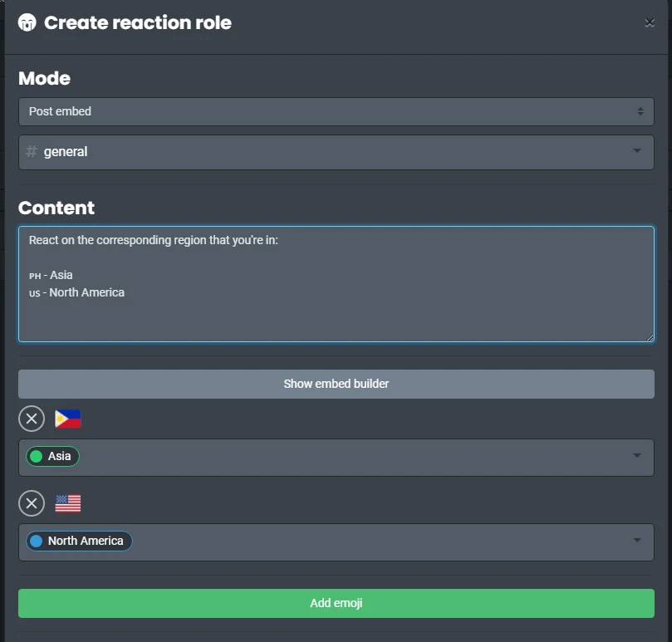The image size is (672, 642).
Task: Expand the Asia role dropdown arrow
Action: (x=637, y=456)
